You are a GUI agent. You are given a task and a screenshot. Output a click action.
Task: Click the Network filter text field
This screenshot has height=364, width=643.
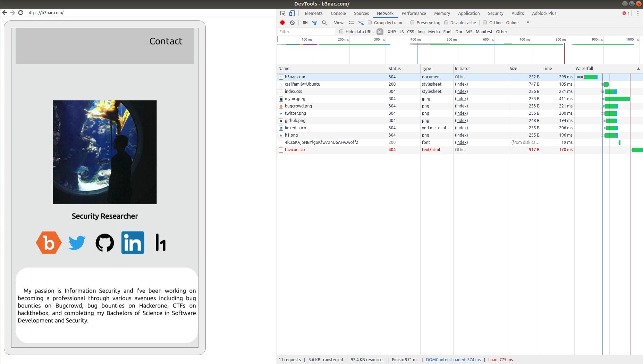tap(306, 32)
